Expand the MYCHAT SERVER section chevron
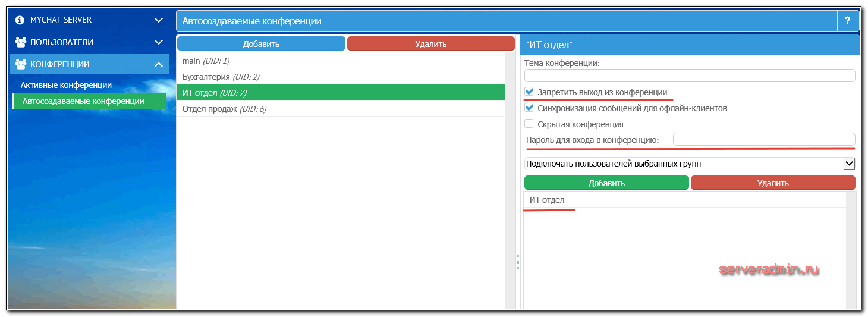The image size is (868, 317). click(x=158, y=20)
